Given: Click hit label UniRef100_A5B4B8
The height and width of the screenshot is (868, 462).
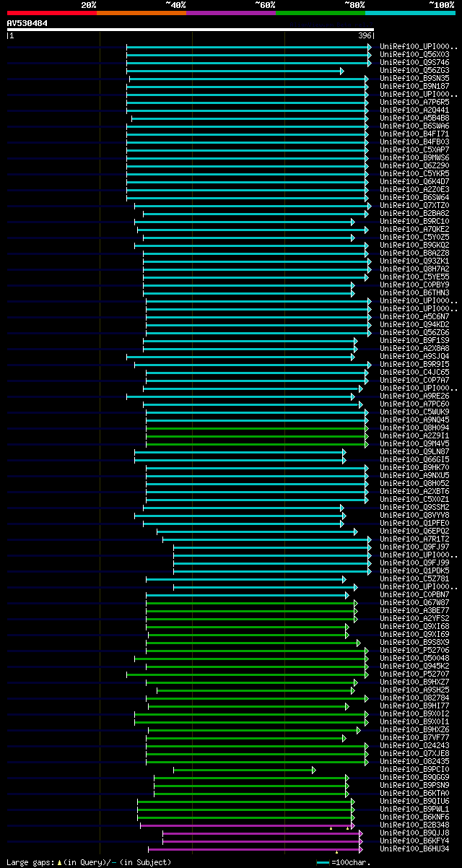Looking at the screenshot, I should click(414, 118).
